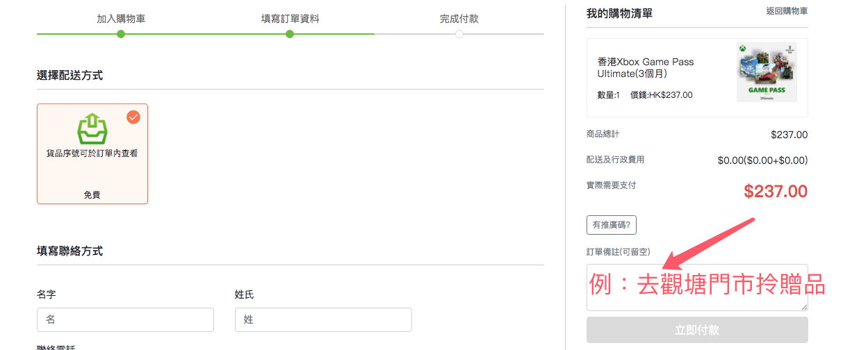This screenshot has width=868, height=350.
Task: Click the orange checkmark on delivery option
Action: tap(133, 117)
